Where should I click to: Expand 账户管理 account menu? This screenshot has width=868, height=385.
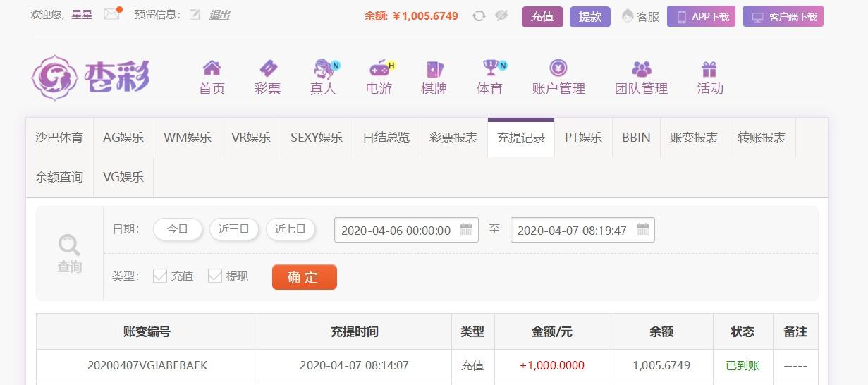tap(558, 77)
